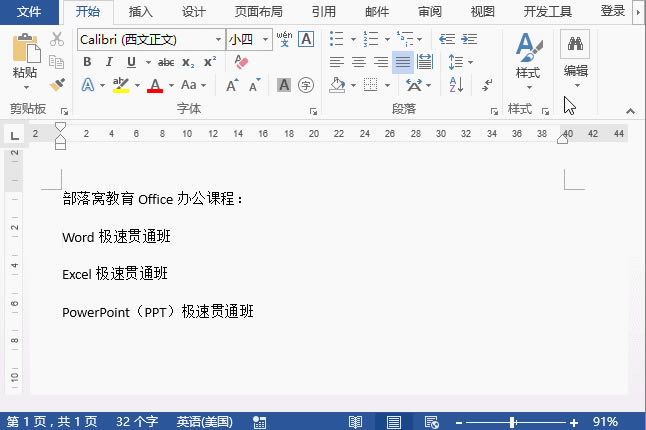Click 登录 sign in link
The height and width of the screenshot is (430, 646).
tap(612, 11)
